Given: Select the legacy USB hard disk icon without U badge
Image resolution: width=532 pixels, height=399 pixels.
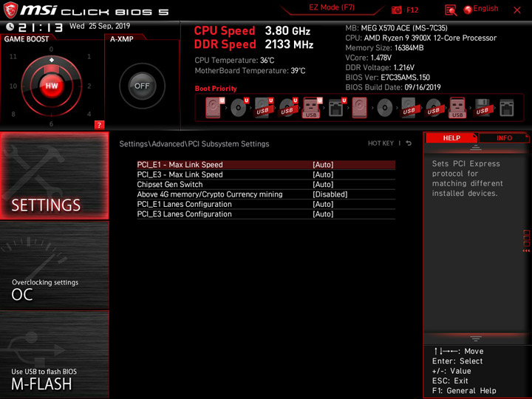Looking at the screenshot, I should pyautogui.click(x=409, y=108).
